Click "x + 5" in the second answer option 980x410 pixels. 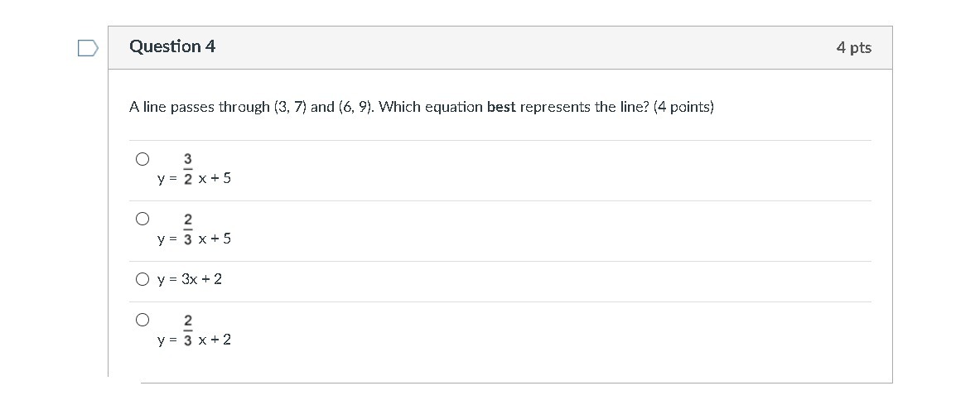tap(215, 239)
